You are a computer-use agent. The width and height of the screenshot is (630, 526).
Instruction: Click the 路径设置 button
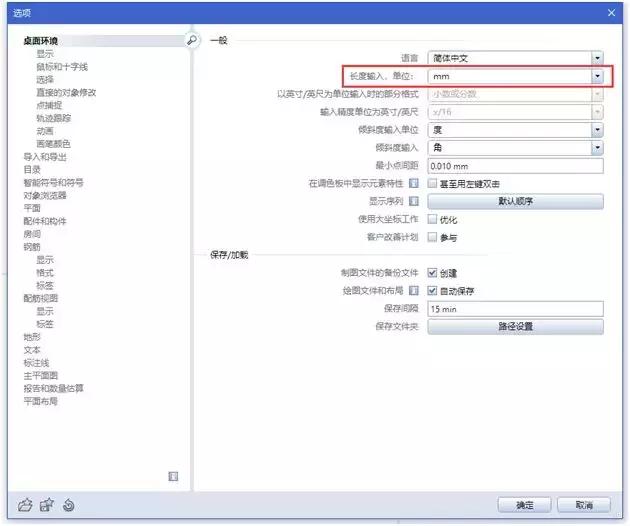515,326
